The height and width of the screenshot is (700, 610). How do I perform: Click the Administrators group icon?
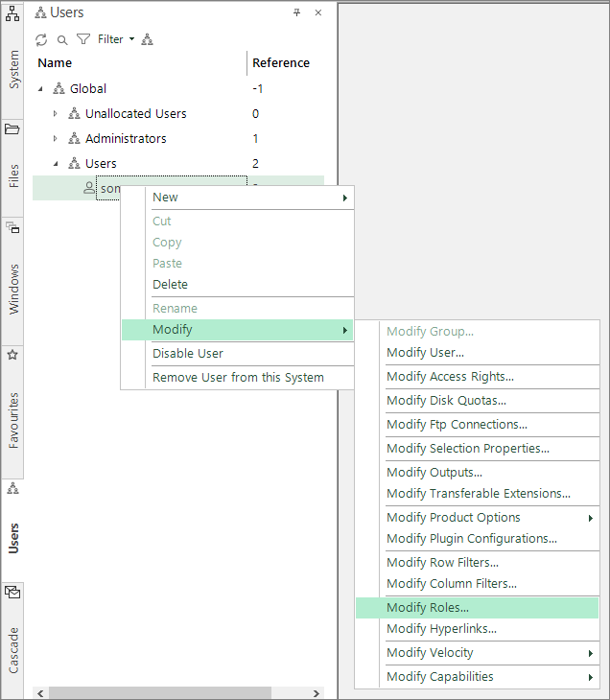tap(74, 138)
